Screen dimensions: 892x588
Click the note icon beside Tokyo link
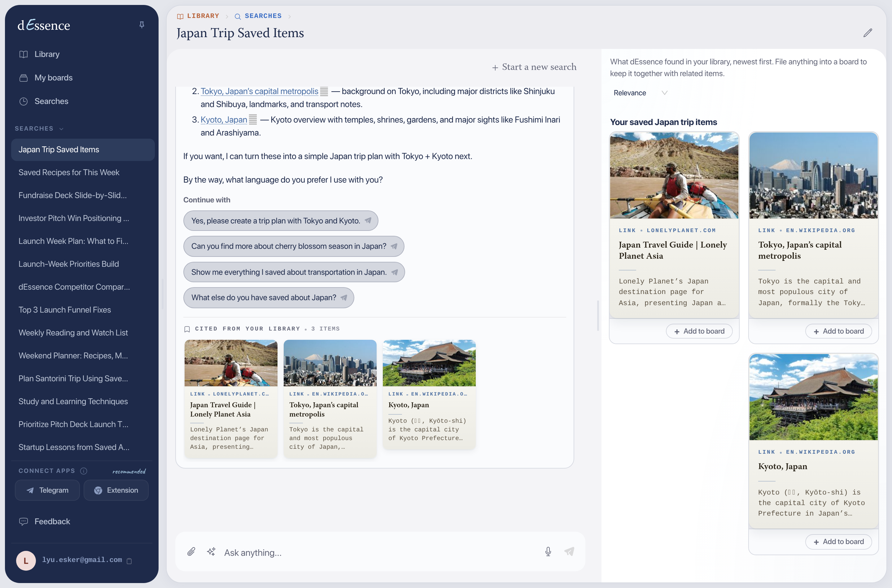tap(324, 91)
